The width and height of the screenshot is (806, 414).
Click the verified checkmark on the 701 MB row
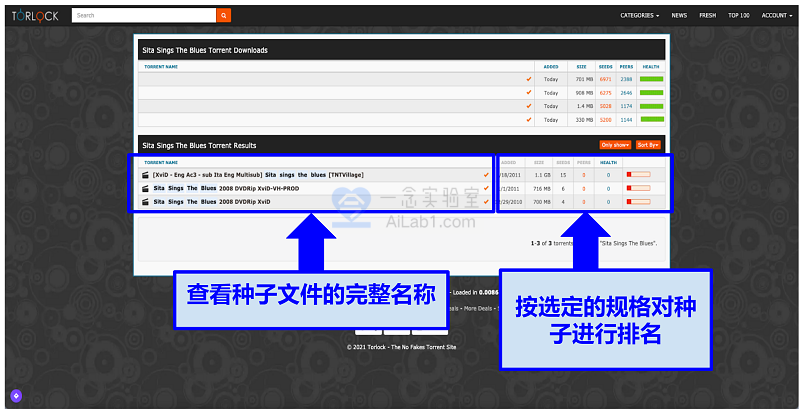pyautogui.click(x=528, y=79)
